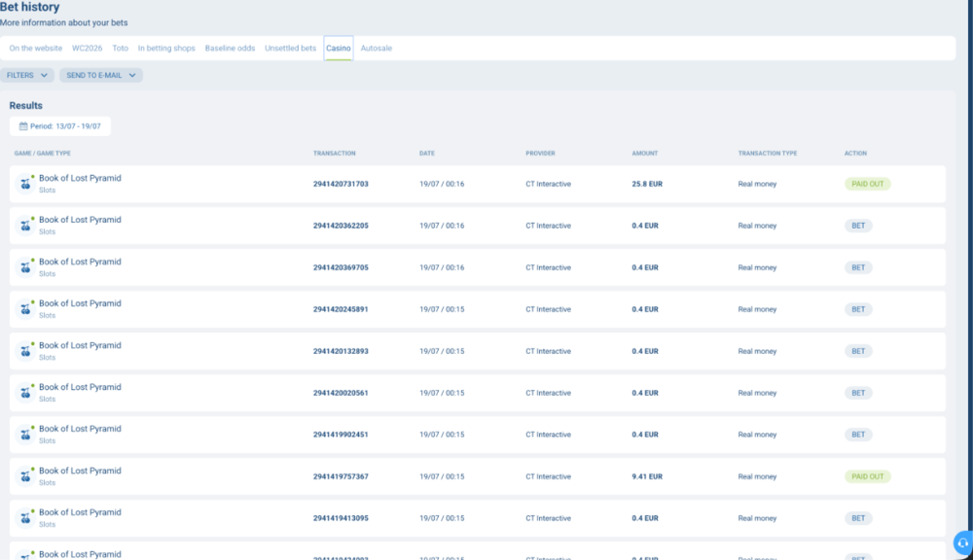Click transaction number 2941420731703
The width and height of the screenshot is (973, 560).
341,184
